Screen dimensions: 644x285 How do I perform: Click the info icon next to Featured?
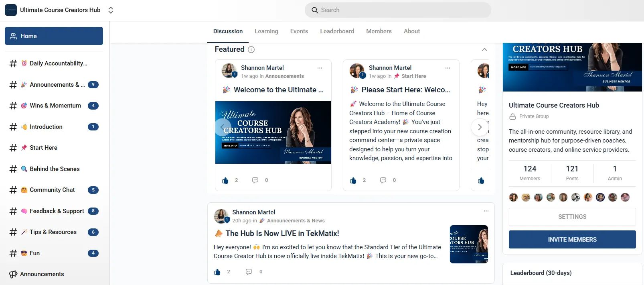tap(251, 50)
